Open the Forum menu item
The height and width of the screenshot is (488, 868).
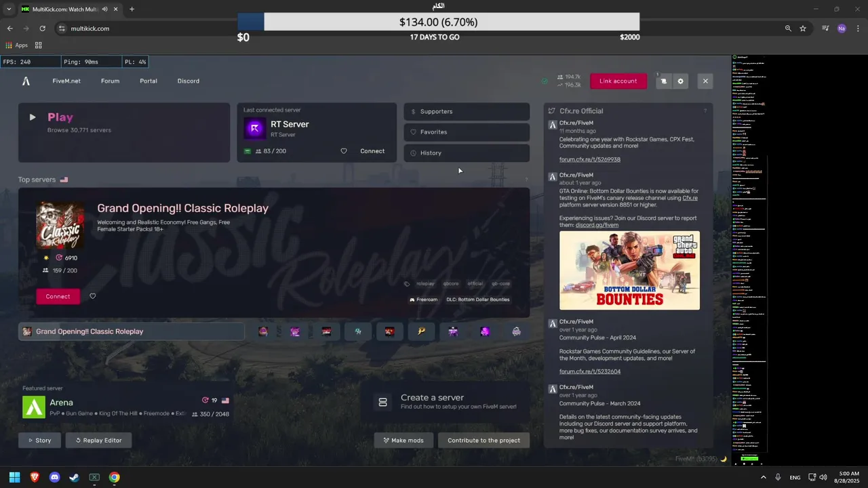(110, 81)
